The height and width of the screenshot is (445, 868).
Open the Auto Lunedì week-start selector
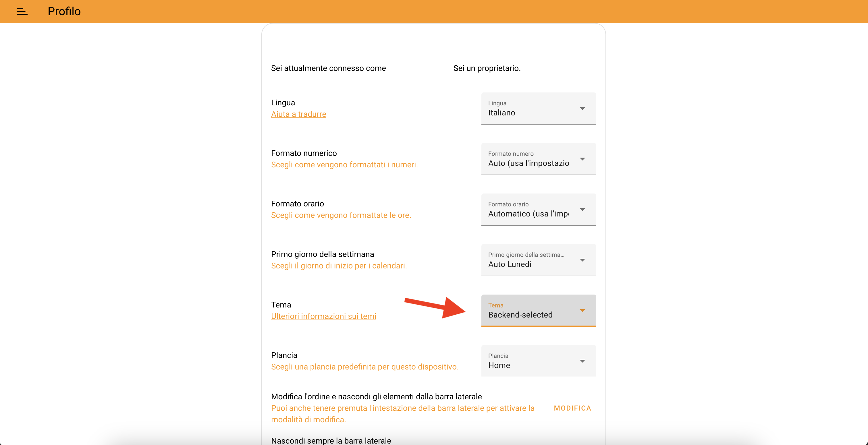(x=539, y=260)
